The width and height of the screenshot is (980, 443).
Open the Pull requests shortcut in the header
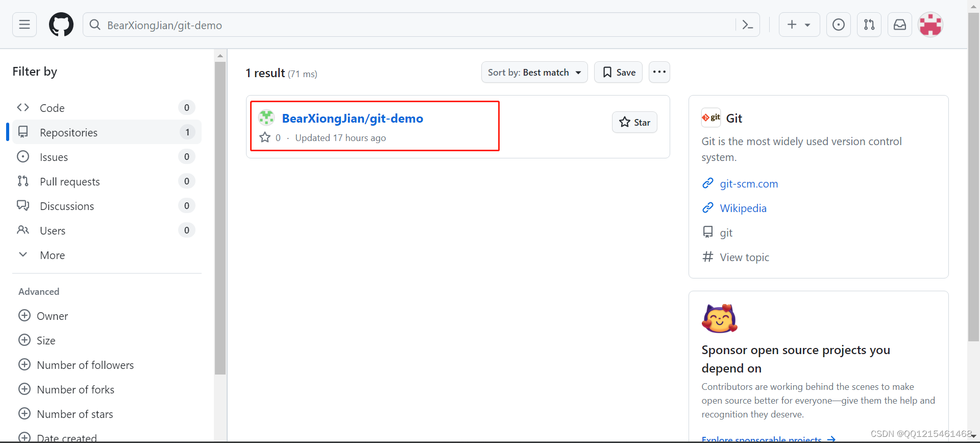click(x=869, y=25)
